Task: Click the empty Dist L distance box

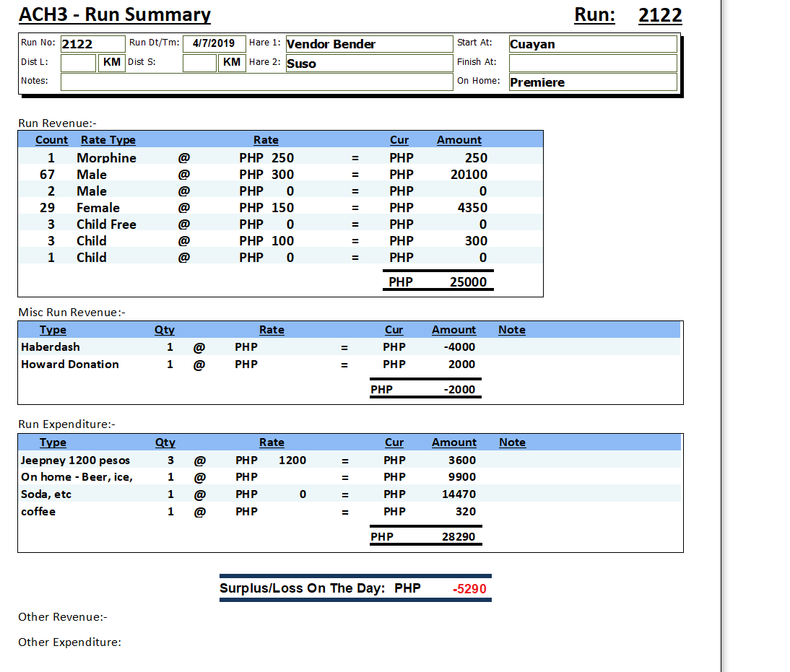Action: (x=78, y=63)
